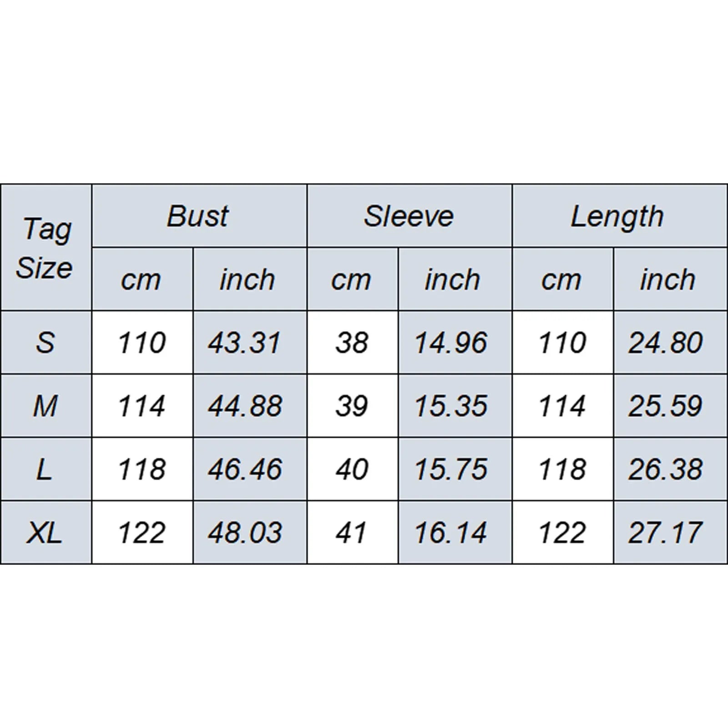Click the 46.46 bust inch value
The image size is (728, 728).
pyautogui.click(x=245, y=469)
